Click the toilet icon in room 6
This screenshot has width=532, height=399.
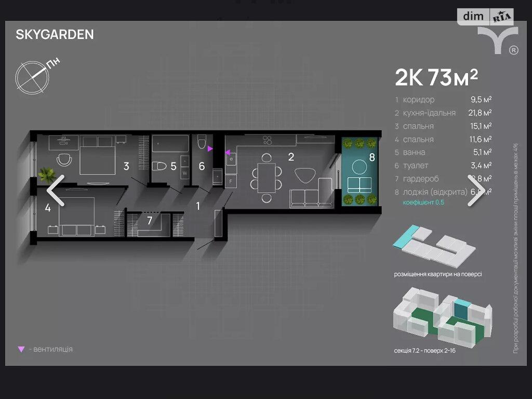point(202,142)
